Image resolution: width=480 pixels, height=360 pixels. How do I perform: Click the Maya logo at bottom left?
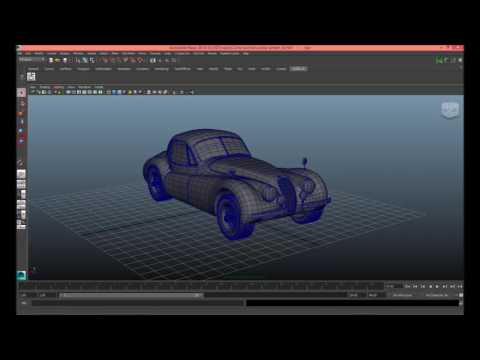(21, 275)
